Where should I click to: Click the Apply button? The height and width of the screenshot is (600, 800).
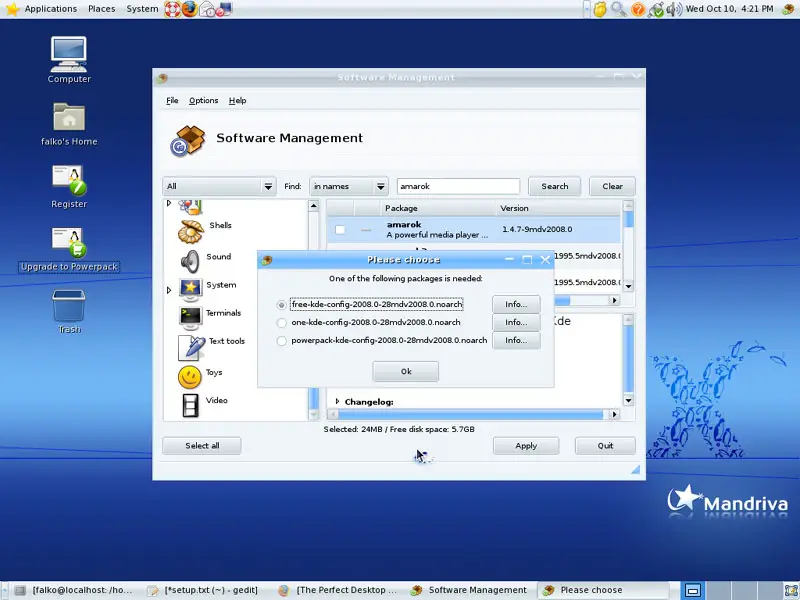(526, 446)
